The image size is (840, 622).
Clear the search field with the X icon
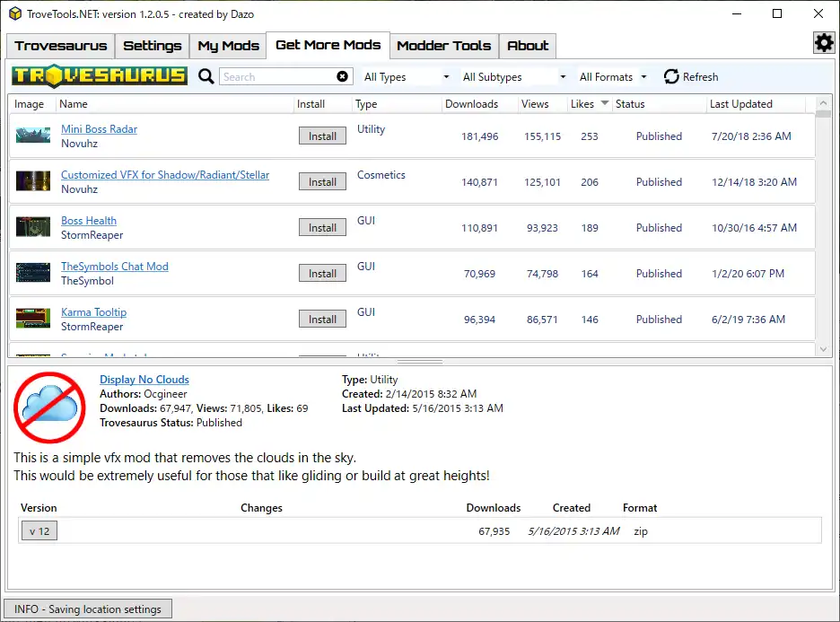click(x=342, y=76)
